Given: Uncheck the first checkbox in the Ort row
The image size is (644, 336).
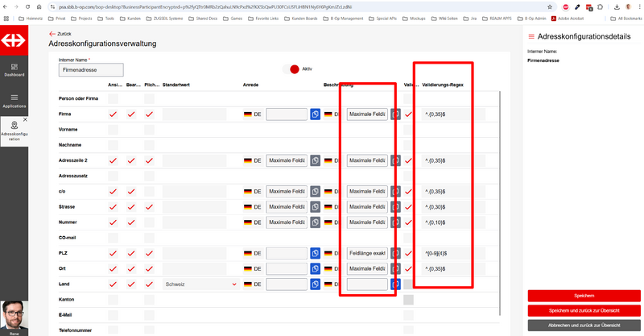Looking at the screenshot, I should (x=114, y=268).
